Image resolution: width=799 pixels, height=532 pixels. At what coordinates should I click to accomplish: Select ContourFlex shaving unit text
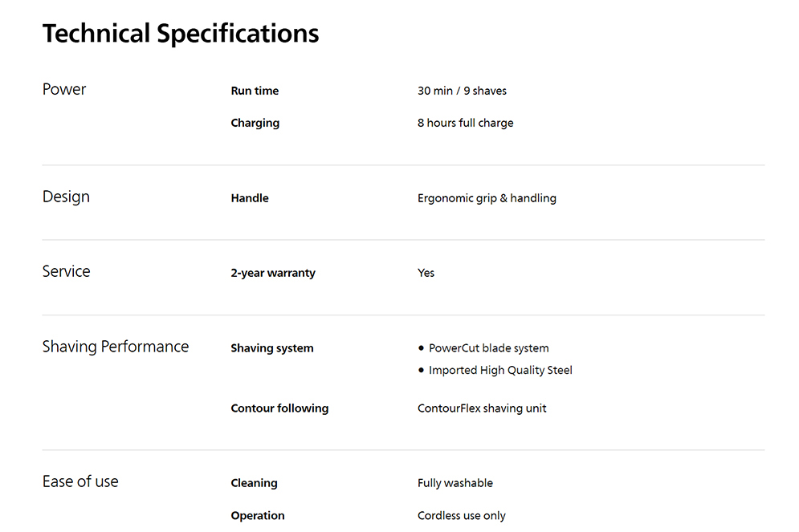click(x=482, y=408)
